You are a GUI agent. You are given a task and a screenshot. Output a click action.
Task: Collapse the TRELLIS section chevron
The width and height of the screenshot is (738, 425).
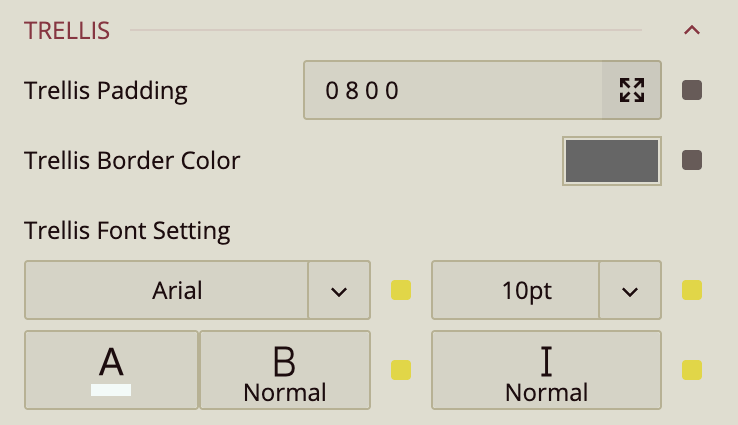click(x=691, y=30)
